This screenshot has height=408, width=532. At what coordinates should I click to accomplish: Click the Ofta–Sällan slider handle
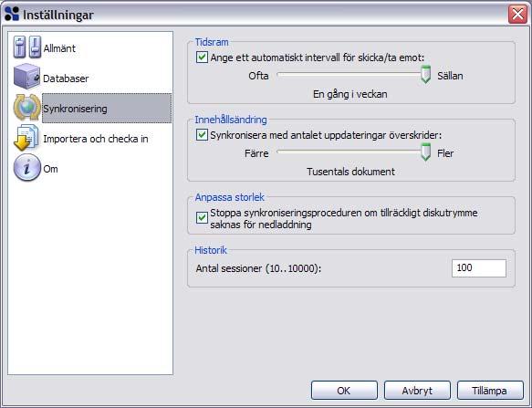tap(425, 75)
